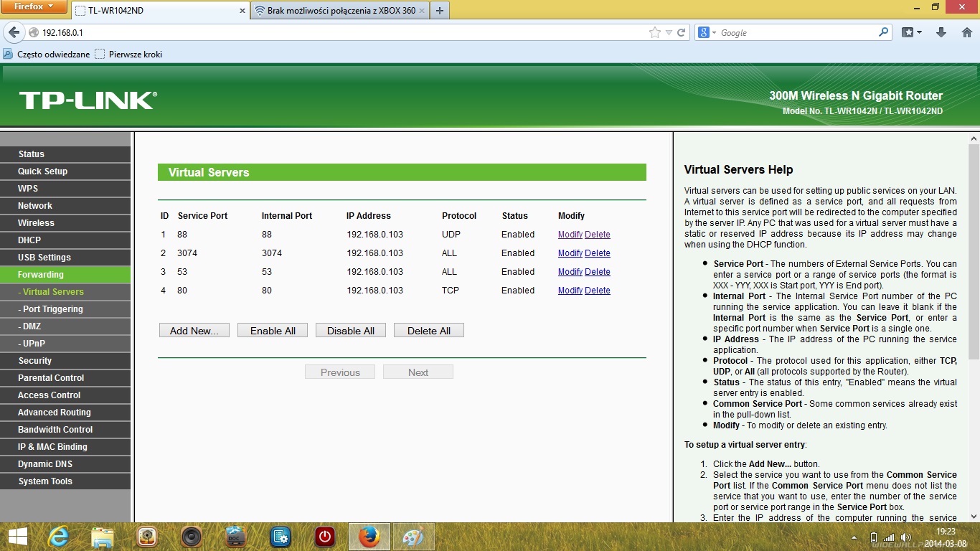Delete the virtual server entry for port 3074

tap(597, 253)
